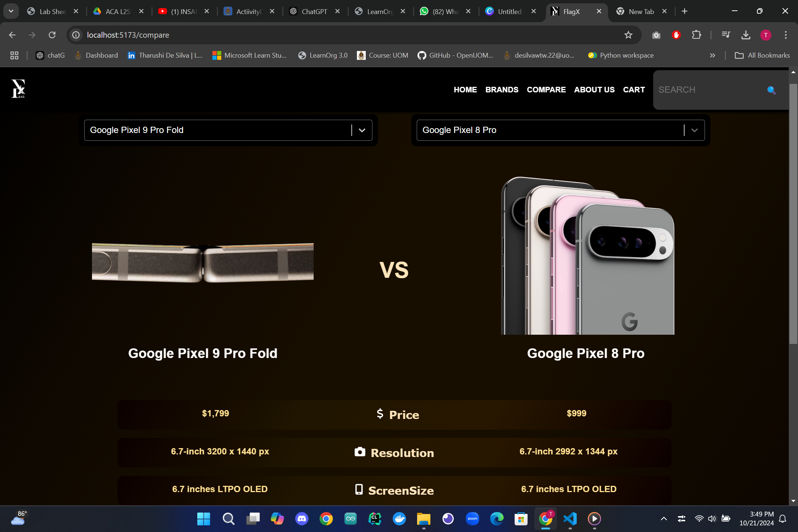Open the apps grid in the bookmarks bar
Image resolution: width=798 pixels, height=532 pixels.
[x=14, y=55]
